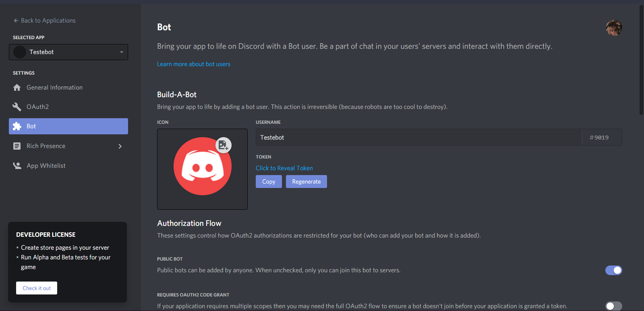The height and width of the screenshot is (311, 644).
Task: Open Learn more about bot users link
Action: point(193,64)
